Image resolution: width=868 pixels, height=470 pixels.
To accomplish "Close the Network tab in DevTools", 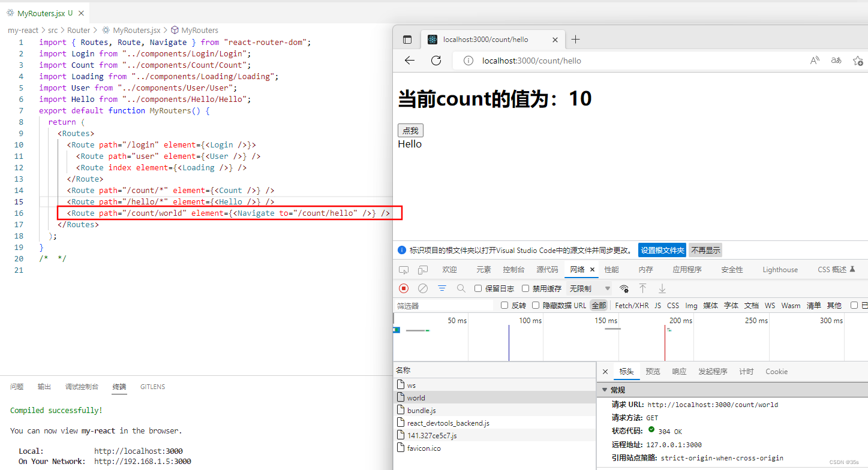I will tap(593, 270).
